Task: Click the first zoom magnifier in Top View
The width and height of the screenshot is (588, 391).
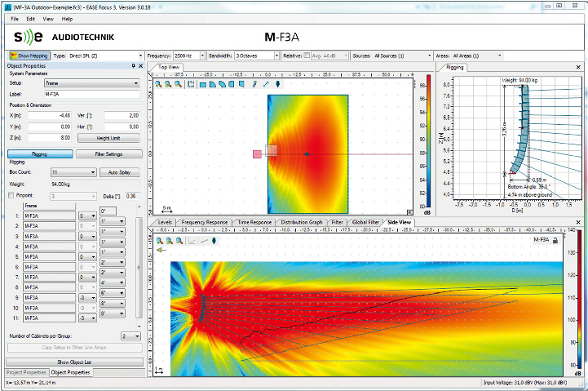Action: pos(158,84)
